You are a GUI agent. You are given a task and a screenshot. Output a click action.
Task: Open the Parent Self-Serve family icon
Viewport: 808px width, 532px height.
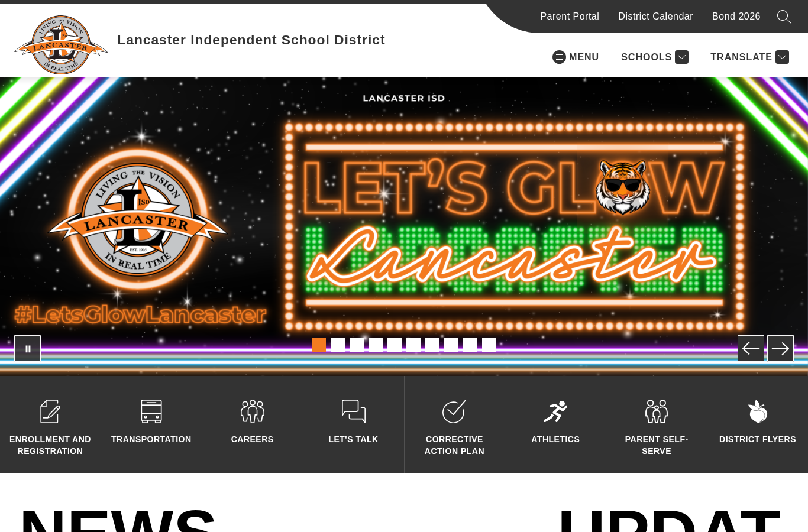pos(657,411)
